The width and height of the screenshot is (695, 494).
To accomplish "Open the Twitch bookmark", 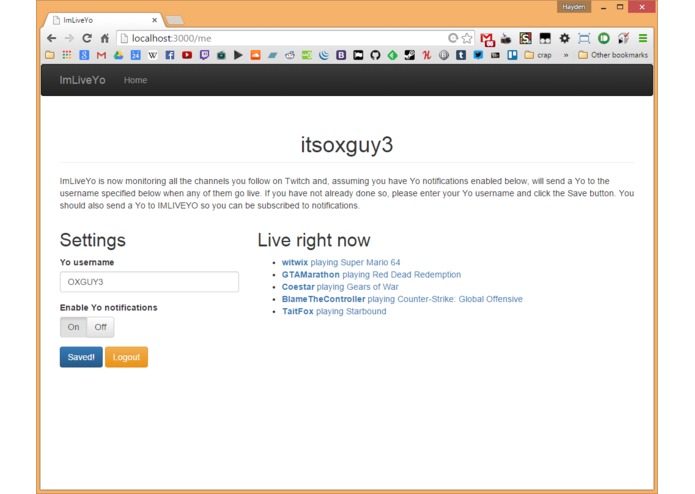I will click(204, 55).
